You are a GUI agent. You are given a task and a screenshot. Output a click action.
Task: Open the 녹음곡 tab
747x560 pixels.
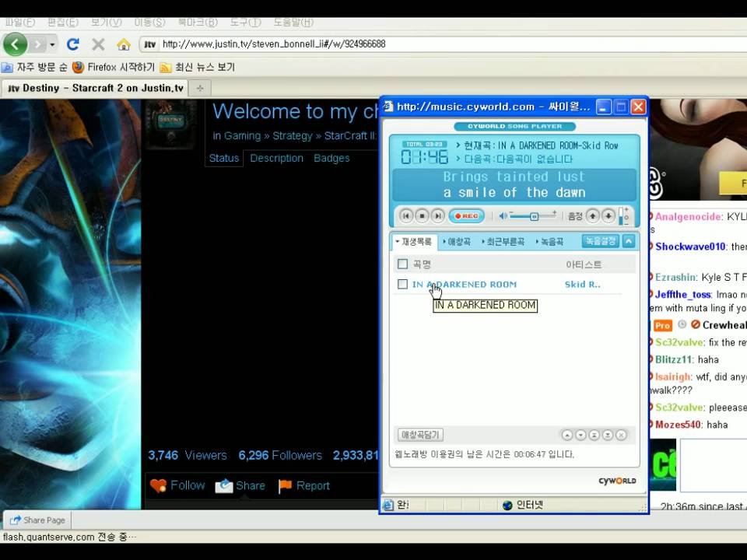pyautogui.click(x=549, y=242)
